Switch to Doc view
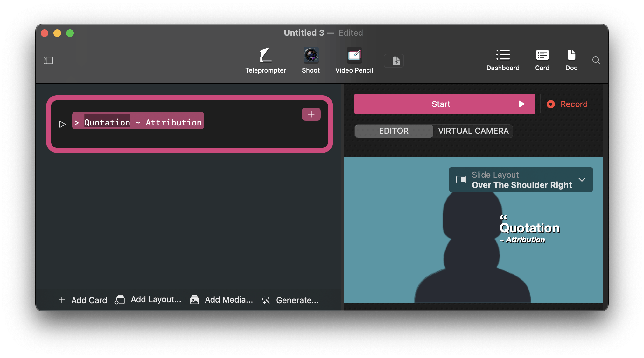644x358 pixels. 571,60
